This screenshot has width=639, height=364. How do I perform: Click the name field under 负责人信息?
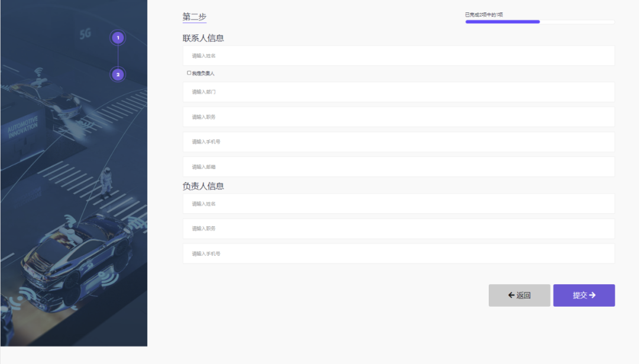tap(398, 204)
